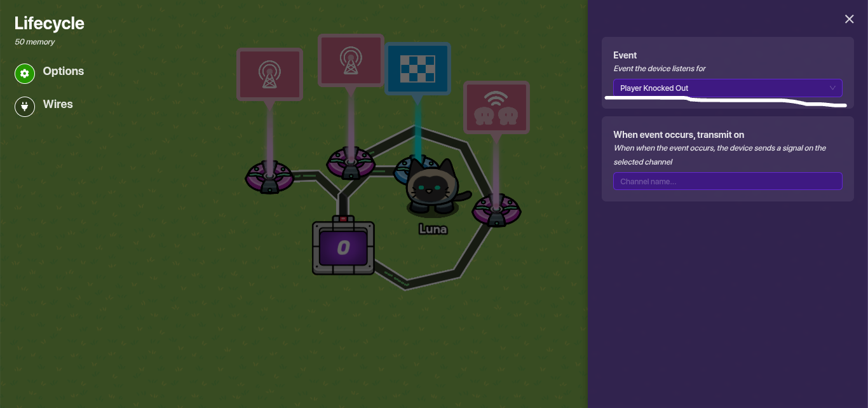The width and height of the screenshot is (868, 408).
Task: Select the counter device showing 0
Action: pyautogui.click(x=343, y=248)
